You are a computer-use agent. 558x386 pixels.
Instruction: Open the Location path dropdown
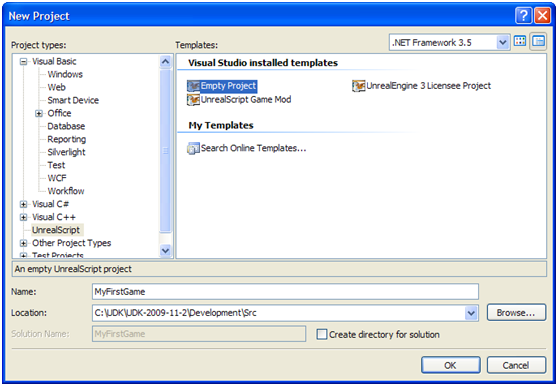471,313
